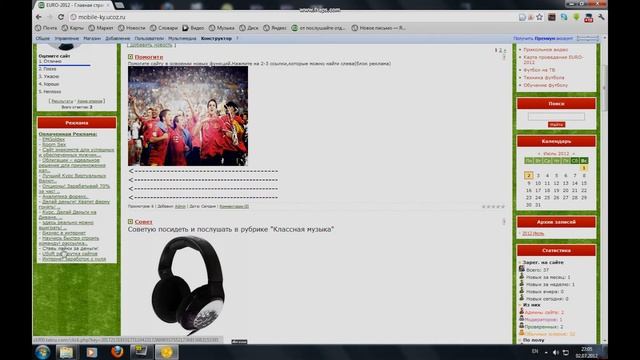Click the black headphones image
This screenshot has width=640, height=360.
pos(188,286)
